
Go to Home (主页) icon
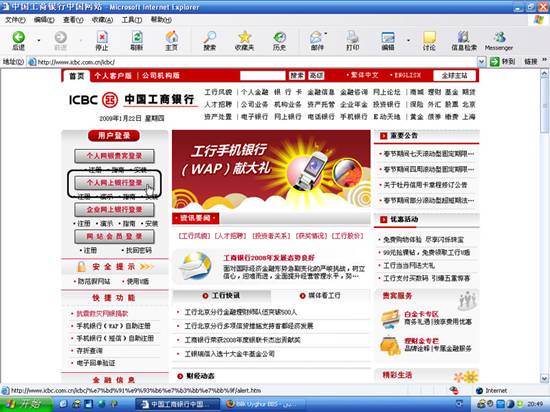(172, 37)
